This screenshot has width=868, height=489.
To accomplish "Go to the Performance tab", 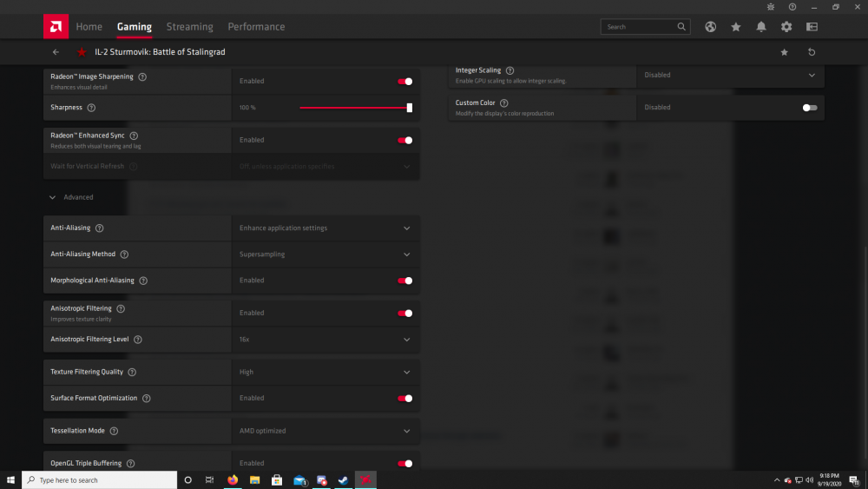I will pos(256,27).
